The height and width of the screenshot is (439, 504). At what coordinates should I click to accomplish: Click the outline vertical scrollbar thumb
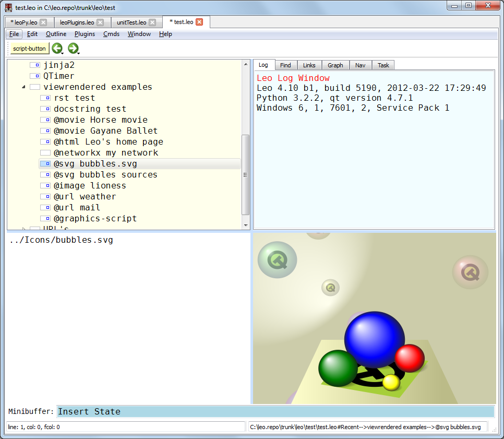(x=246, y=175)
